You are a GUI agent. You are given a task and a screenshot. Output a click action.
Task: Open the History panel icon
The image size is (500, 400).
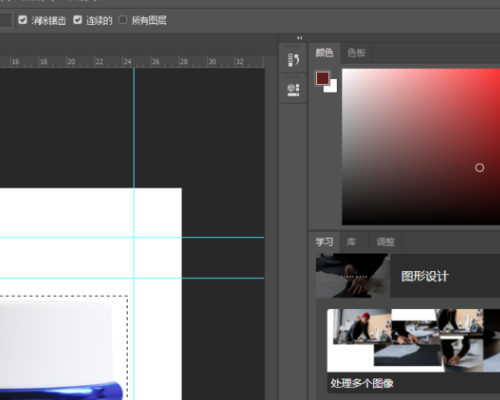tap(293, 60)
